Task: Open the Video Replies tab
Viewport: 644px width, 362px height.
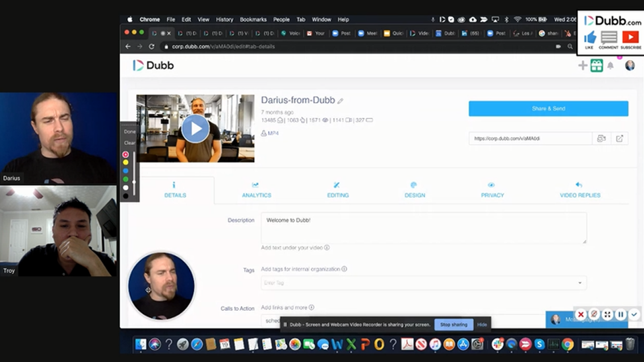Action: [x=580, y=190]
